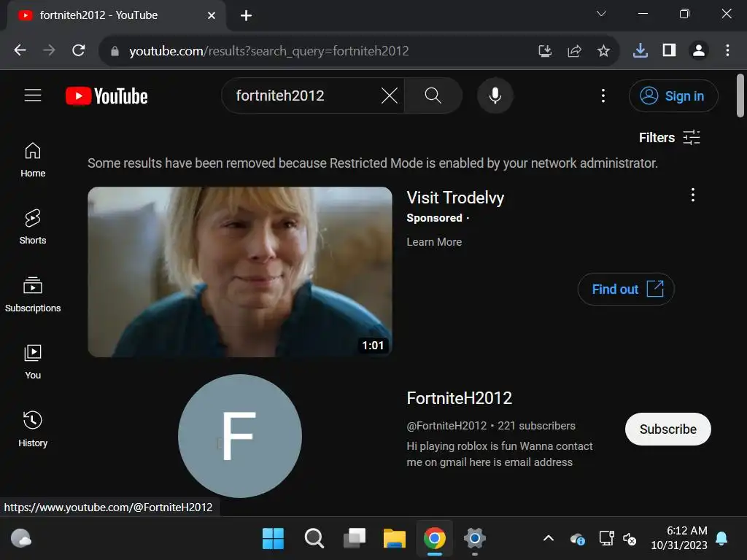Open YouTube settings three-dot menu
This screenshot has height=560, width=747.
[x=603, y=96]
